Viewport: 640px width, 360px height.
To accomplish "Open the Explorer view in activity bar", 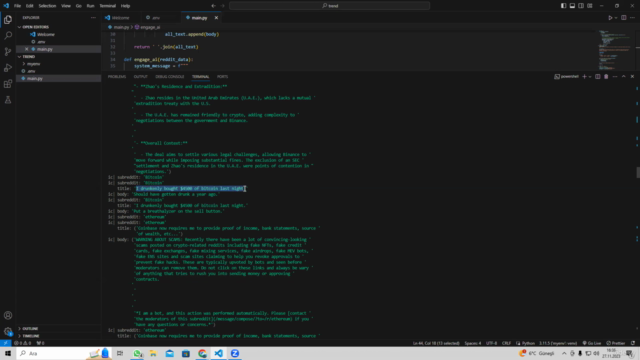I will (8, 20).
